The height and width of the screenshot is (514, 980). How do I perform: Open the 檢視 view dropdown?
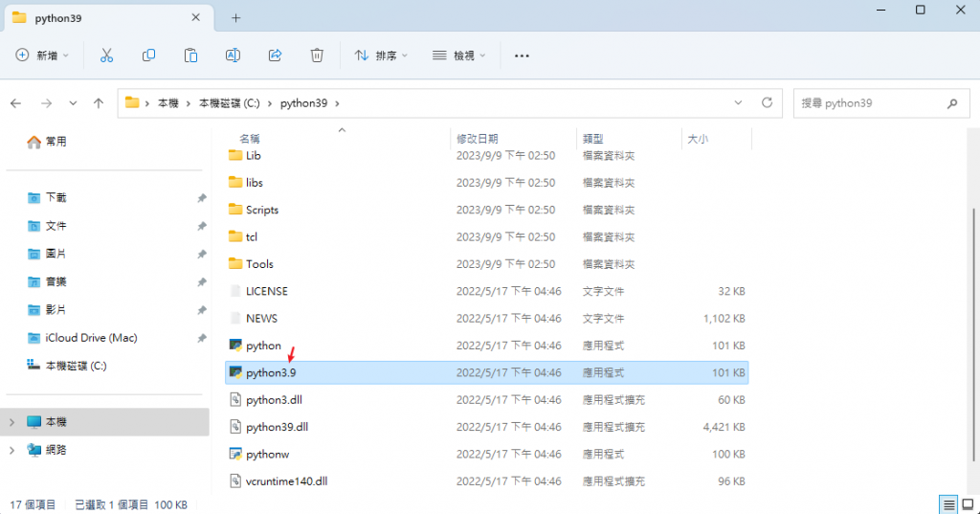click(x=458, y=56)
